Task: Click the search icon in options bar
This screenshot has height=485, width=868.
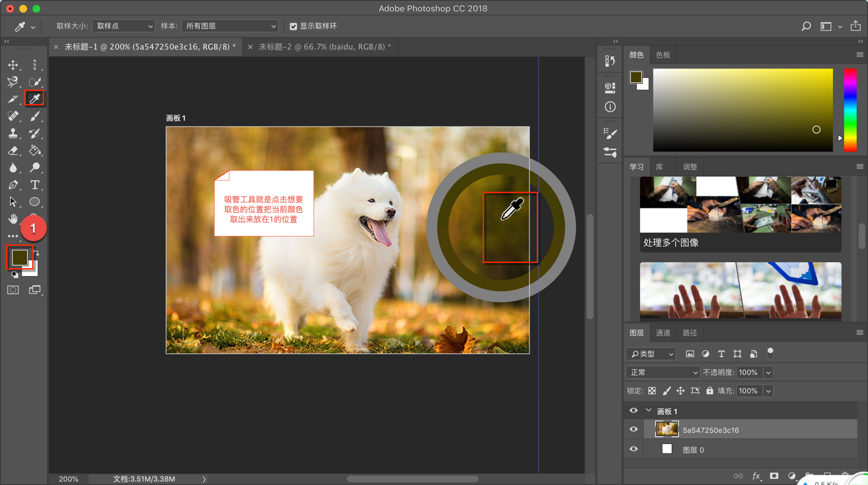Action: tap(806, 26)
